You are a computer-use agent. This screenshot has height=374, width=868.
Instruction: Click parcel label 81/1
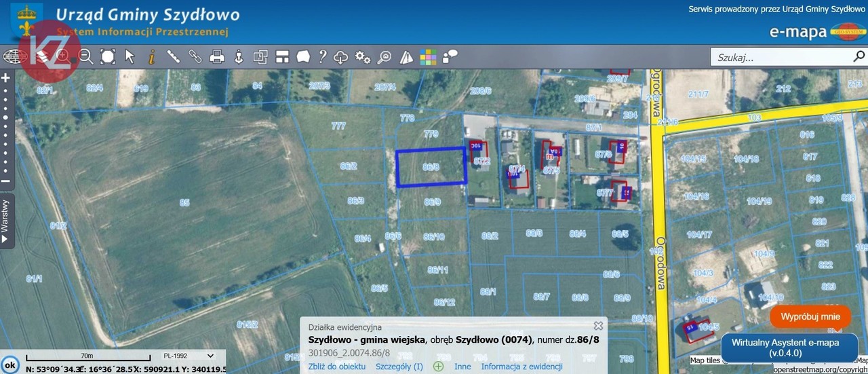click(x=34, y=278)
